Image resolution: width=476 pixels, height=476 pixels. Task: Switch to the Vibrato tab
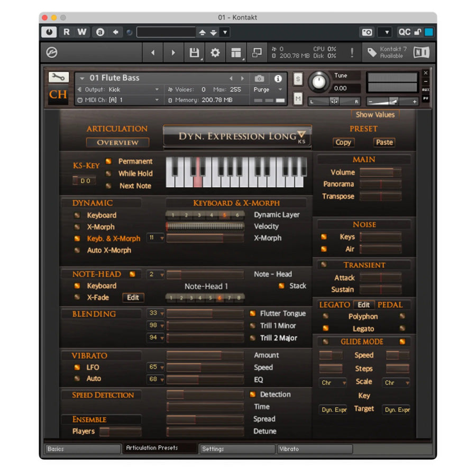(315, 449)
